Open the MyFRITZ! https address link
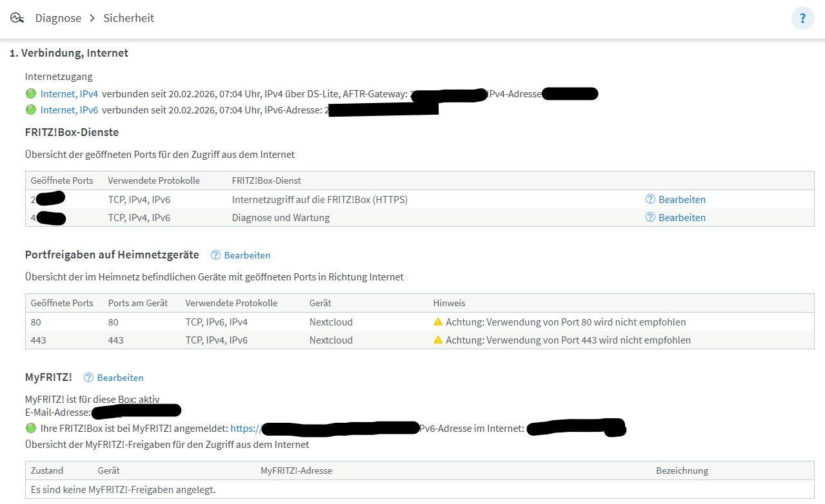825x504 pixels. coord(246,428)
